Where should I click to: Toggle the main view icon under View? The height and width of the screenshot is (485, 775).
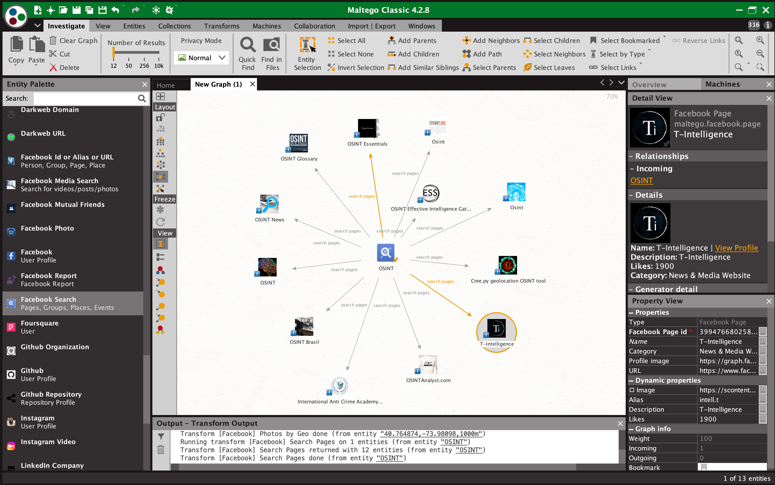click(x=161, y=244)
